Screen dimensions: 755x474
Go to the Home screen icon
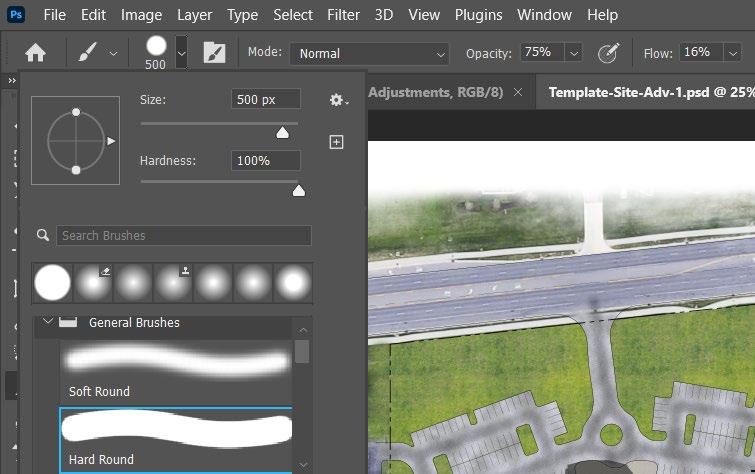click(35, 53)
